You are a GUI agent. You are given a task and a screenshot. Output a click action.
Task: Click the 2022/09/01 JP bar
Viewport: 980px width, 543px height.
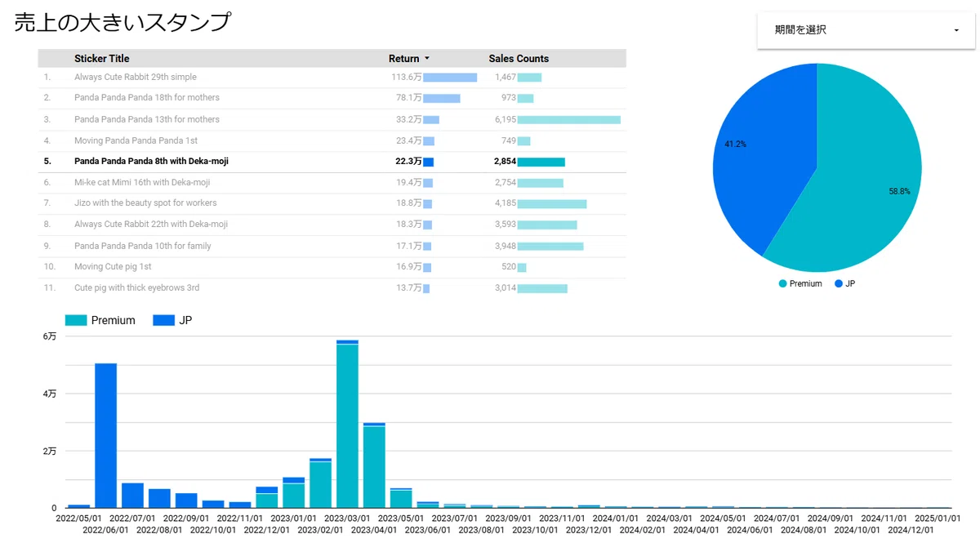point(186,501)
